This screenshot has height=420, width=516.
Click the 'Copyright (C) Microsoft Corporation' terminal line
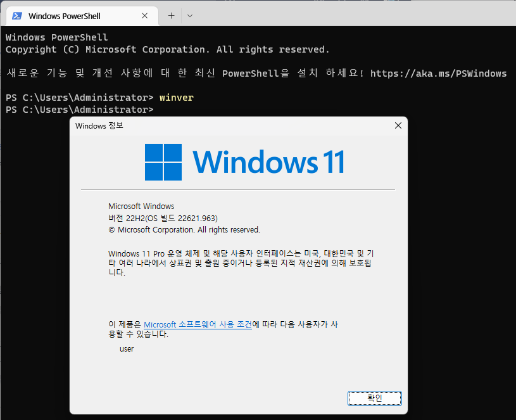click(168, 49)
